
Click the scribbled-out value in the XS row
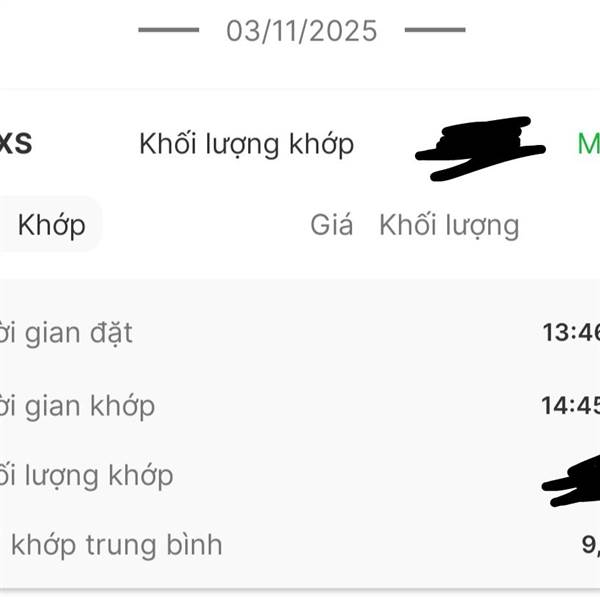point(482,148)
